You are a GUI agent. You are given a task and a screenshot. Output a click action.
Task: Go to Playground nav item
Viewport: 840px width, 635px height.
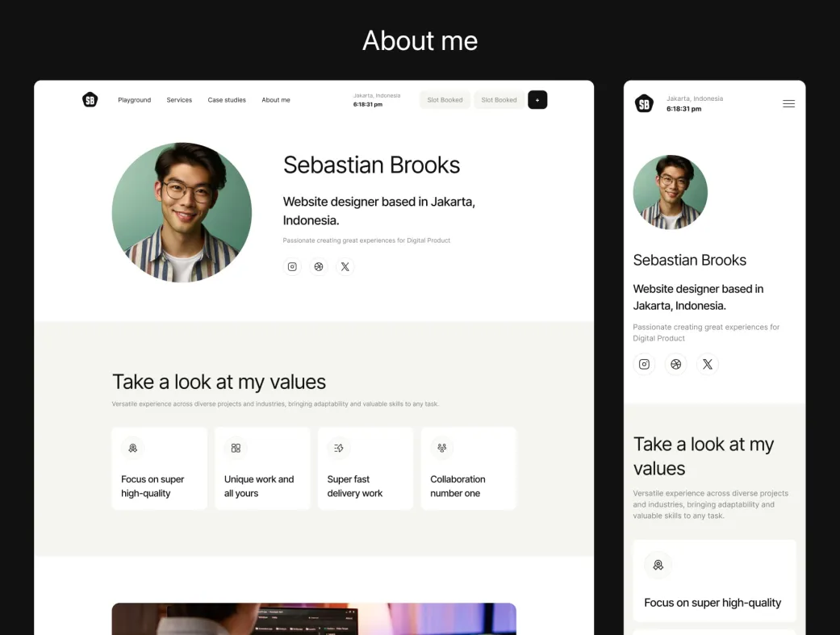click(135, 100)
